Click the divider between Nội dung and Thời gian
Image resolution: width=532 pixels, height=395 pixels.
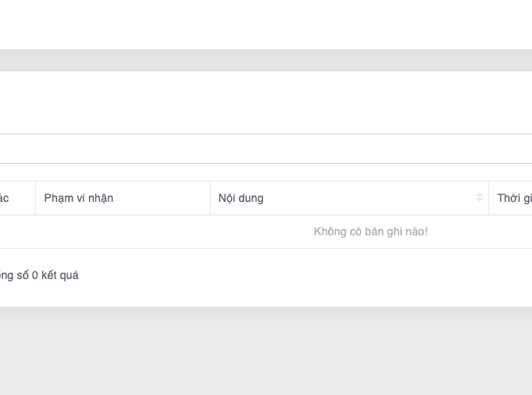point(488,198)
